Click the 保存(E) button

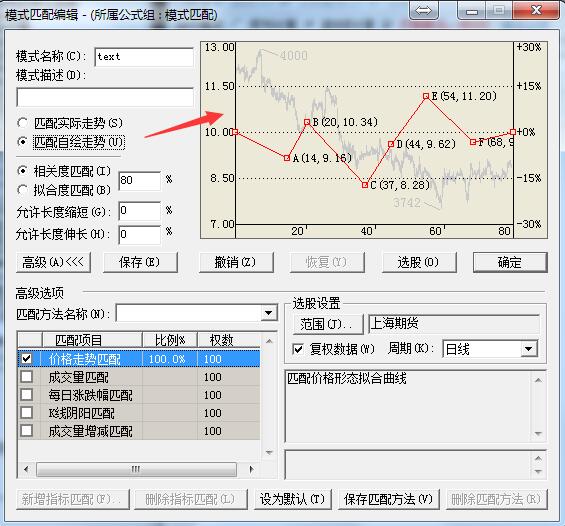coord(140,262)
